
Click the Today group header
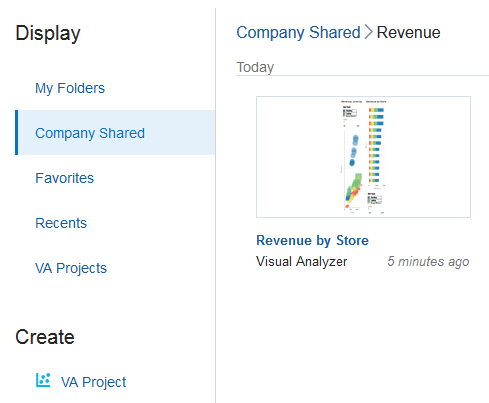pos(255,67)
